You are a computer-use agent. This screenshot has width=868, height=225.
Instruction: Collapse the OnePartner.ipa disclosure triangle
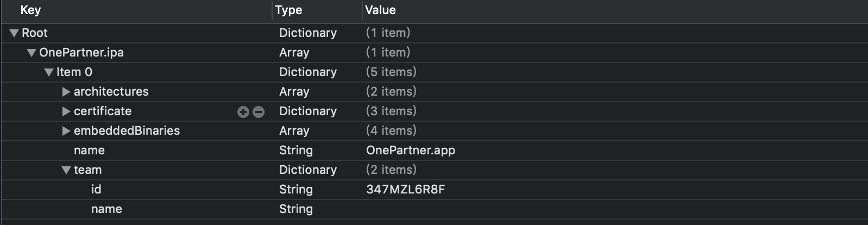[x=32, y=53]
